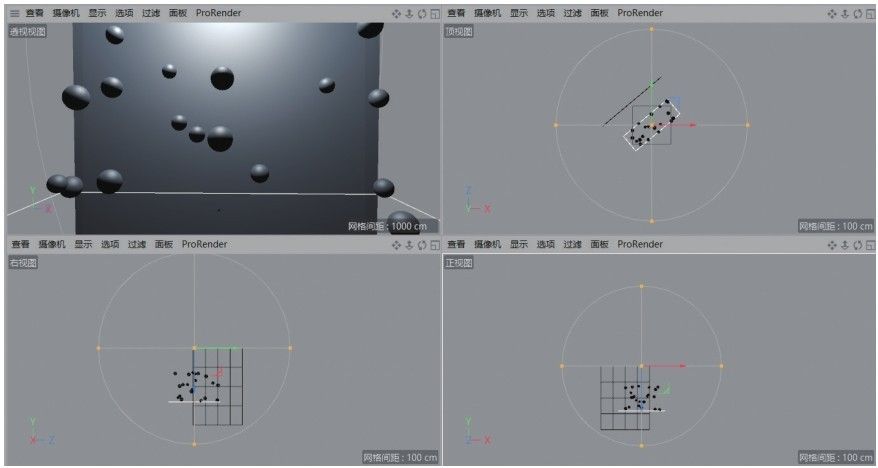Image resolution: width=878 pixels, height=468 pixels.
Task: Click the zoom camera icon in top view
Action: (x=845, y=13)
